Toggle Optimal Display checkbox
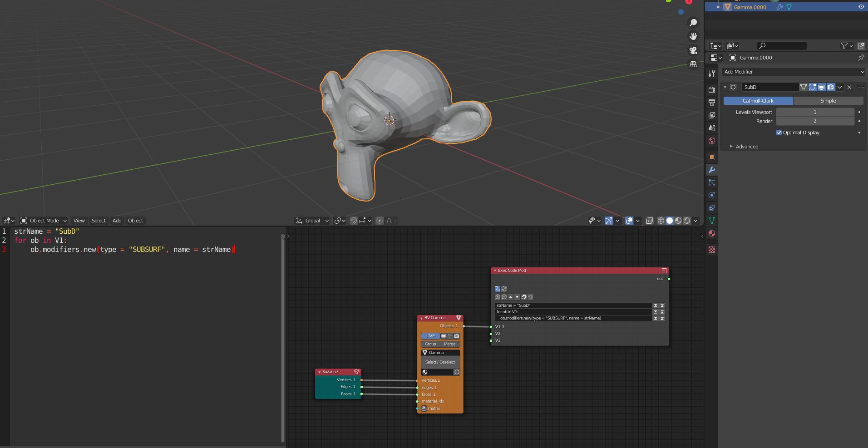Viewport: 868px width, 448px height. pos(779,133)
